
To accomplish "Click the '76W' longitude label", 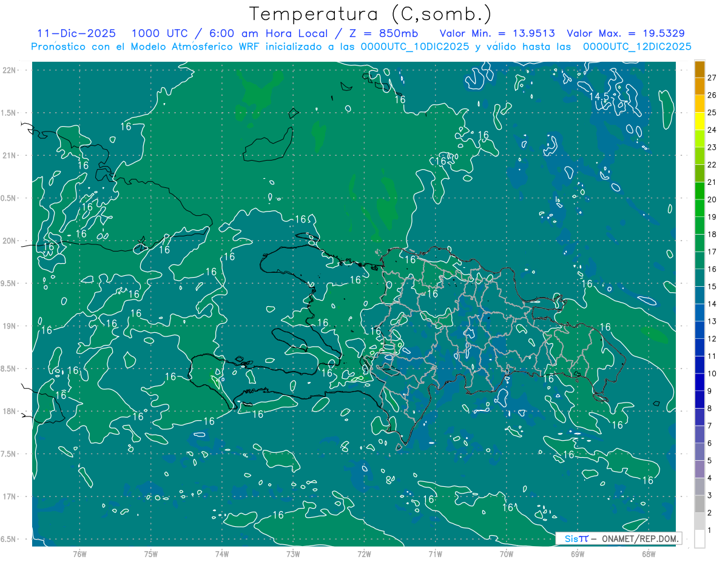I will (79, 554).
